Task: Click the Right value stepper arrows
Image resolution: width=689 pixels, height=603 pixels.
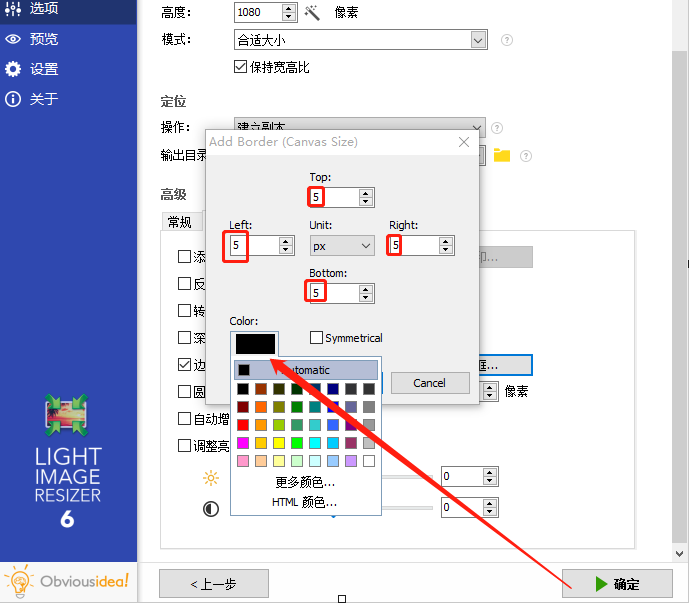Action: point(446,246)
